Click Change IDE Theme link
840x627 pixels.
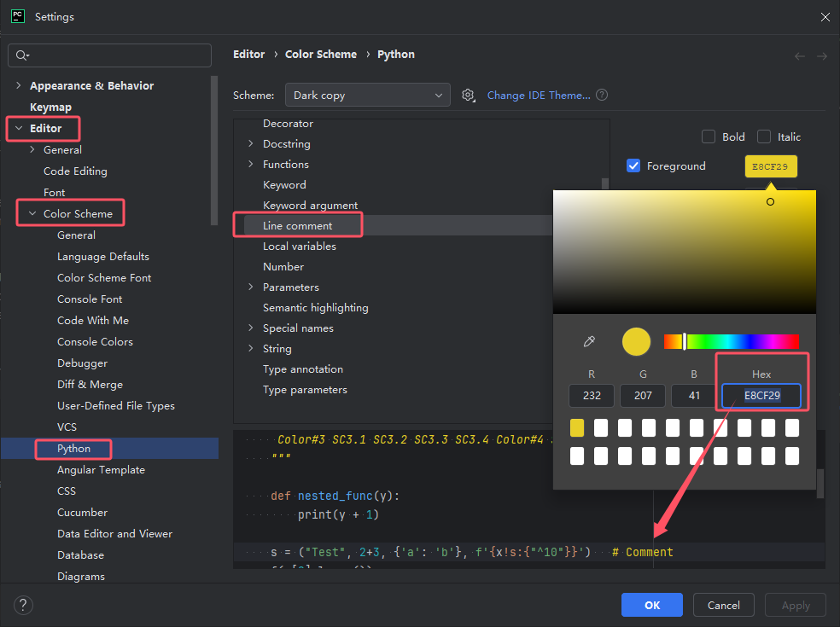point(539,96)
